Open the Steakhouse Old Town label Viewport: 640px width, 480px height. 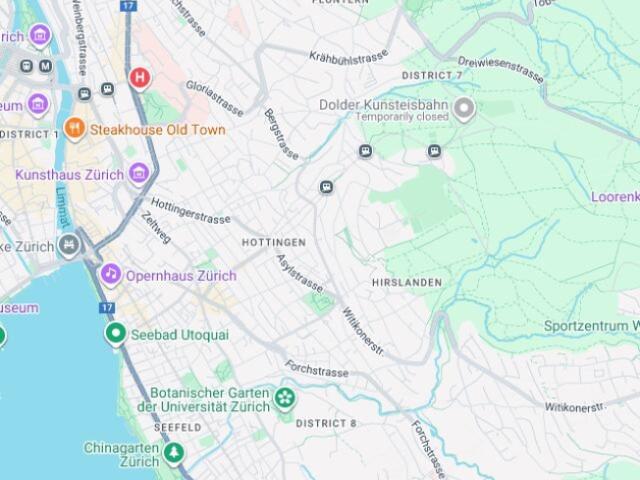(x=158, y=130)
